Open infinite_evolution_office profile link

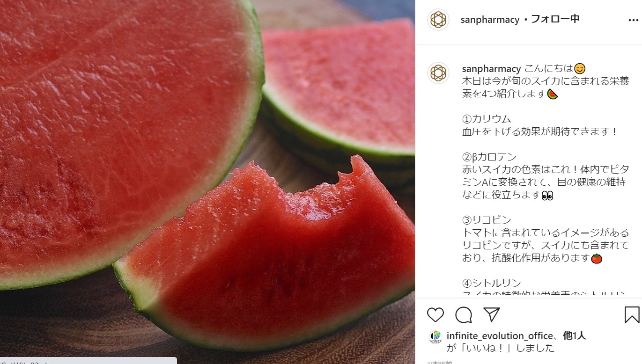point(500,336)
